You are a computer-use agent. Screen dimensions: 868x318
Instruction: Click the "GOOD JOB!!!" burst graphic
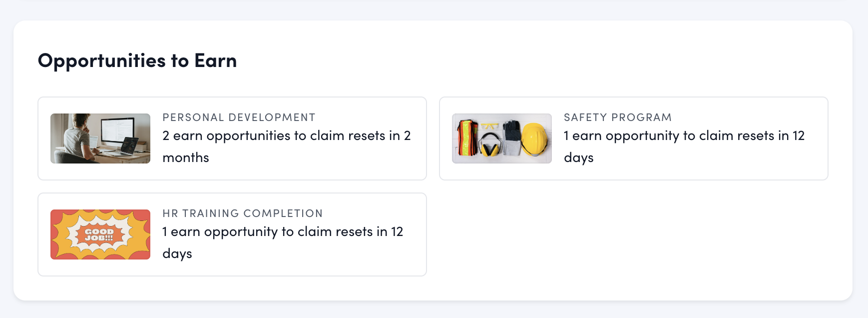click(x=99, y=234)
